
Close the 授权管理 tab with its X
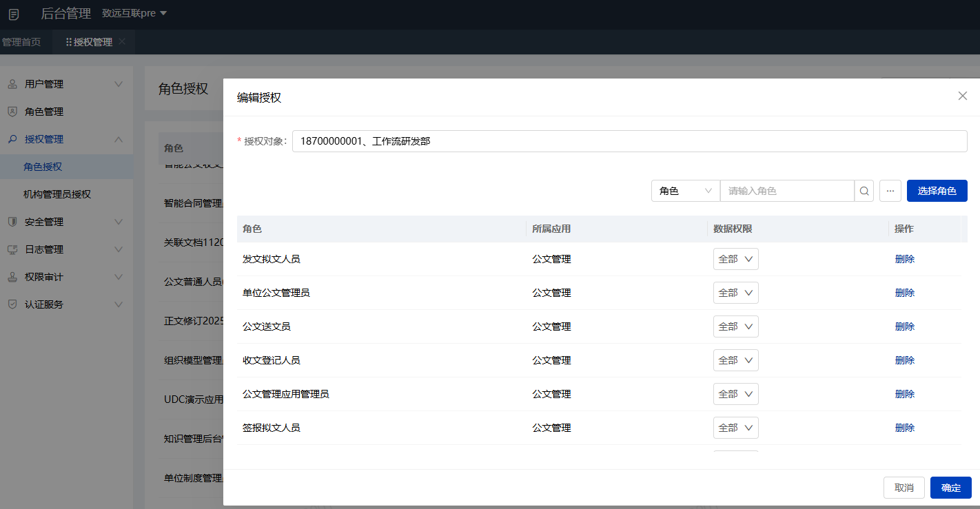pos(122,42)
